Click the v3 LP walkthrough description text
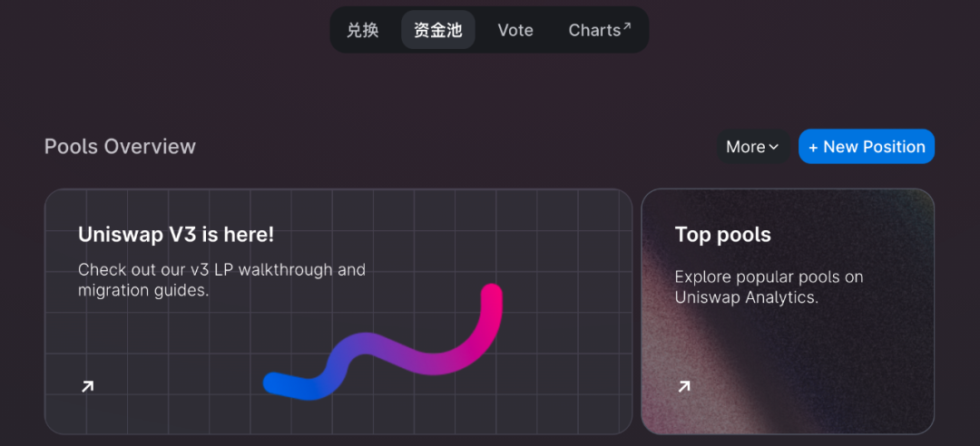The width and height of the screenshot is (980, 446). pos(222,280)
